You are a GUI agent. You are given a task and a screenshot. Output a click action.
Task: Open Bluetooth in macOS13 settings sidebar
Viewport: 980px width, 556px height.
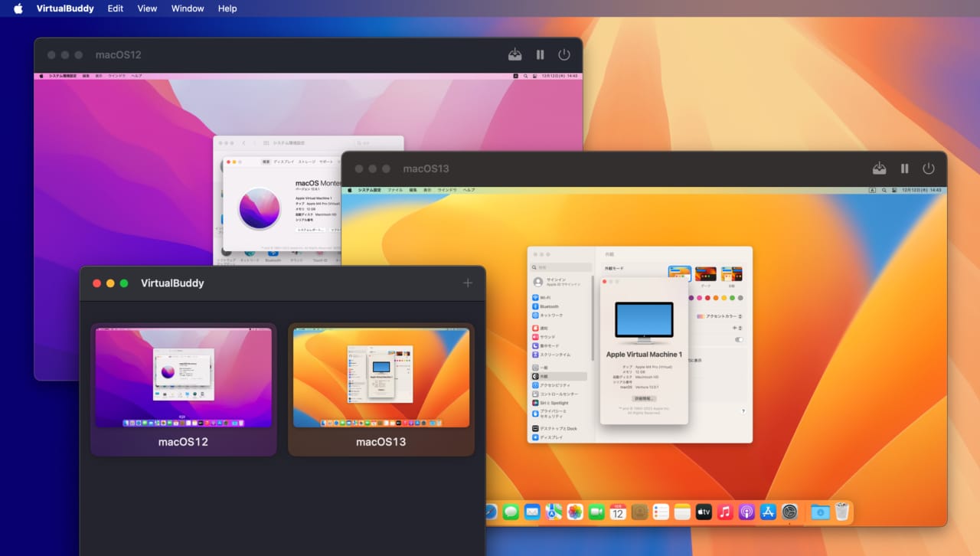(x=558, y=306)
